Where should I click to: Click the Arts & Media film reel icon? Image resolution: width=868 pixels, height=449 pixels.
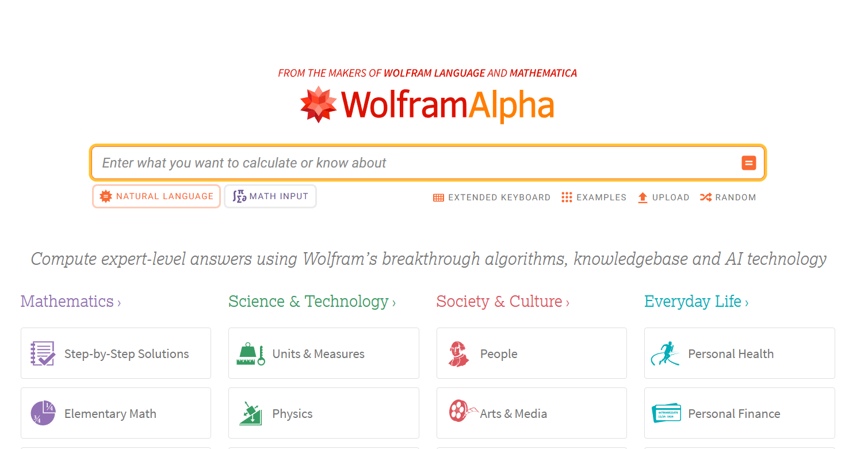460,412
